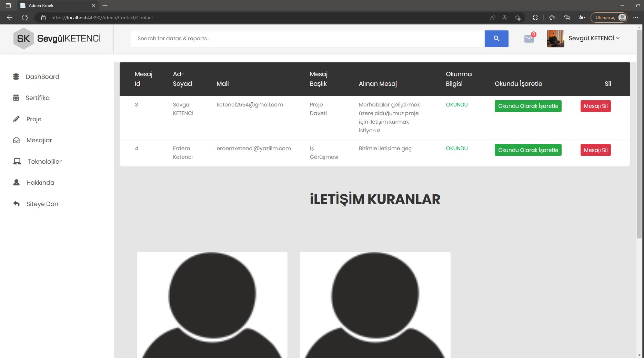Click the email ketenci2554@gmail.com
The height and width of the screenshot is (358, 644).
(x=250, y=105)
